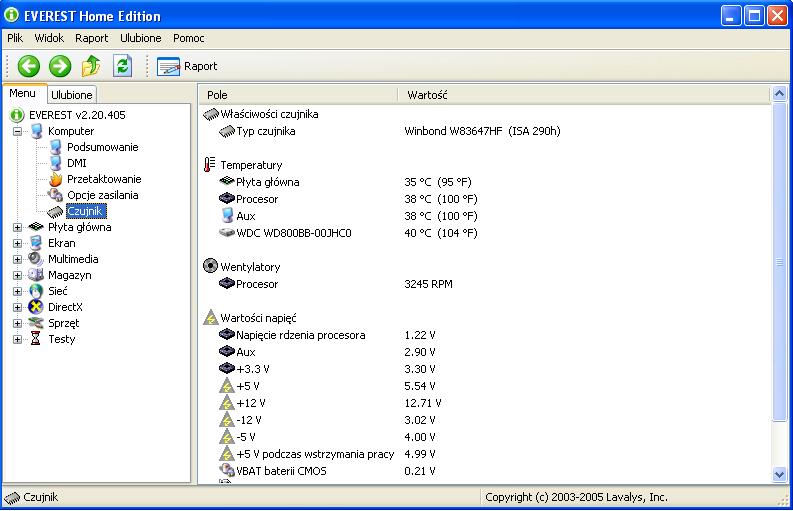Click the 12.71 V value
The image size is (793, 511).
coord(423,403)
